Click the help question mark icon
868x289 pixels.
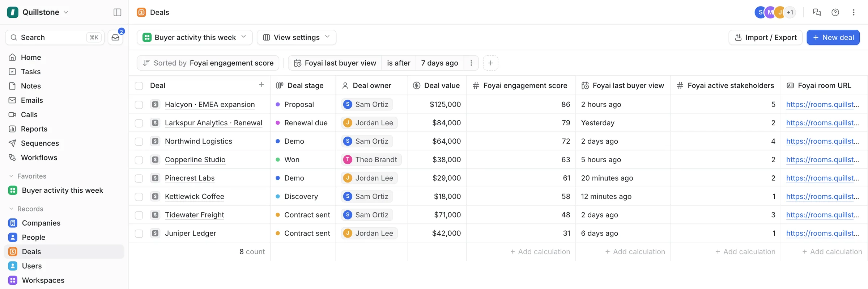[x=835, y=12]
